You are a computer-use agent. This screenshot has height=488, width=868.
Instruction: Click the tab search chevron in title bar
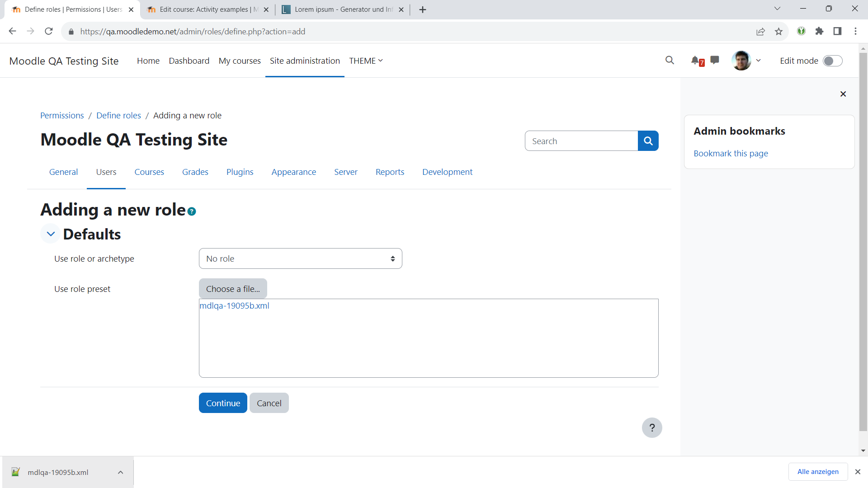(777, 9)
